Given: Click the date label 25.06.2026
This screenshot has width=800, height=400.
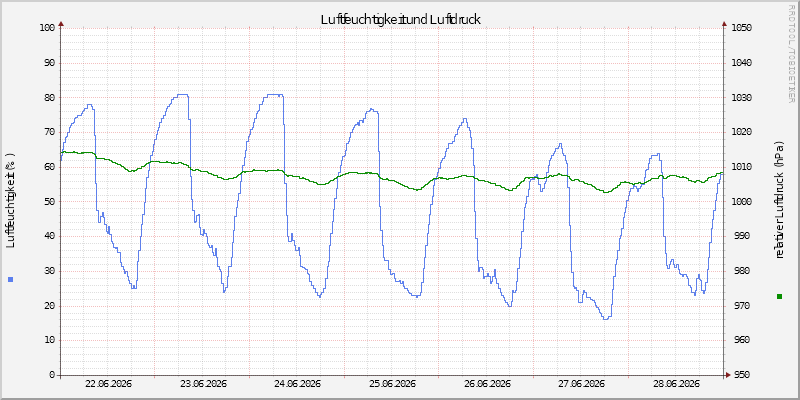Looking at the screenshot, I should [392, 384].
